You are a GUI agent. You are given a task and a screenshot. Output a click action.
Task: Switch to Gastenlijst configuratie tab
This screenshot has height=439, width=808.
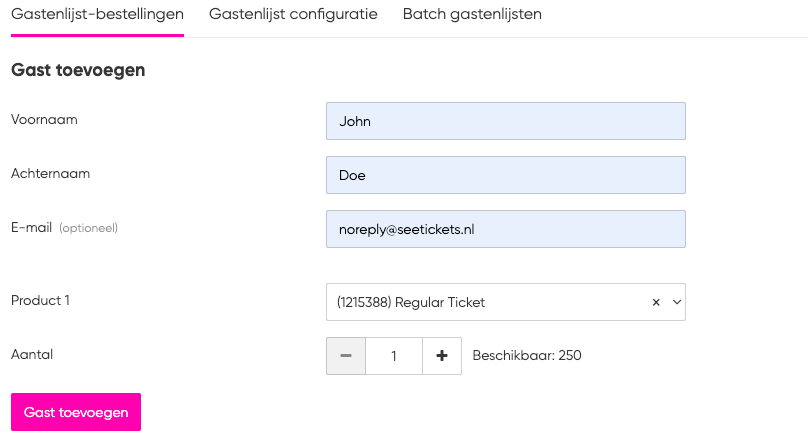point(293,14)
